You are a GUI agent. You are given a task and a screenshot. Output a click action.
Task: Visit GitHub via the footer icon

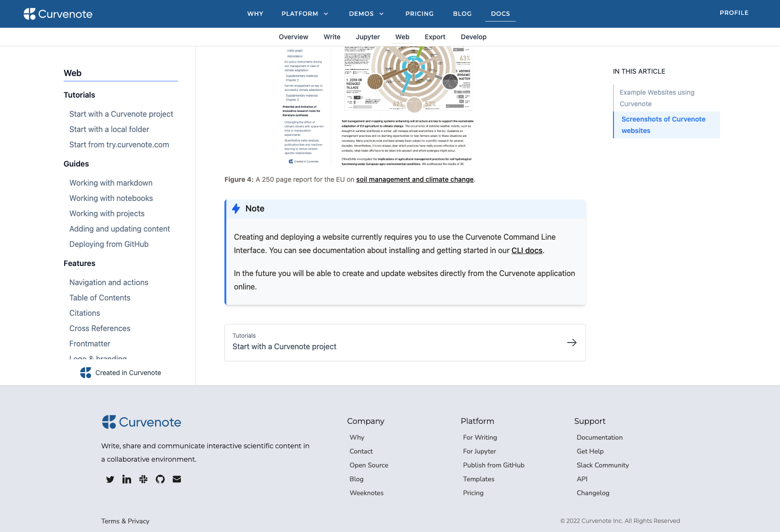point(160,479)
